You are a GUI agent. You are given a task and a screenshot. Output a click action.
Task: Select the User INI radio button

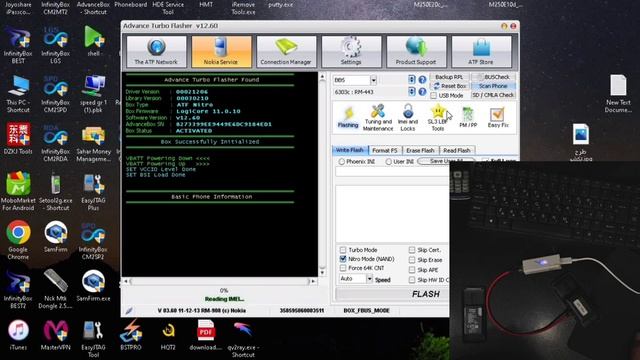point(389,162)
